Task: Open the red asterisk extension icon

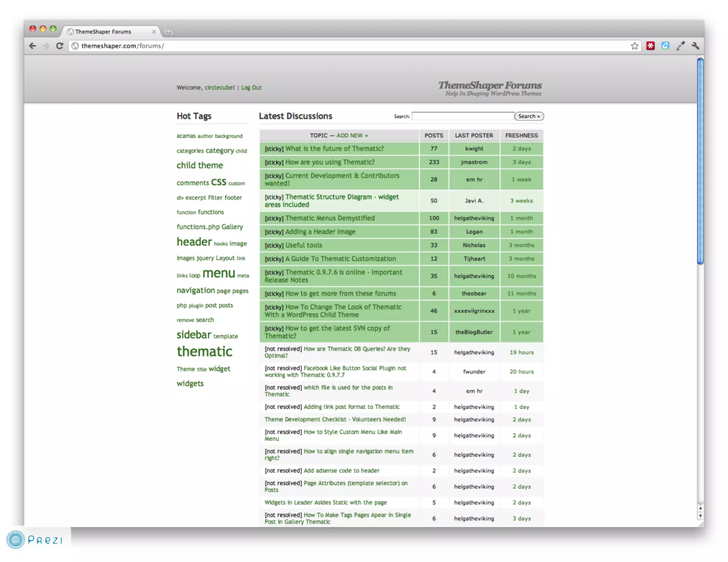Action: point(651,46)
